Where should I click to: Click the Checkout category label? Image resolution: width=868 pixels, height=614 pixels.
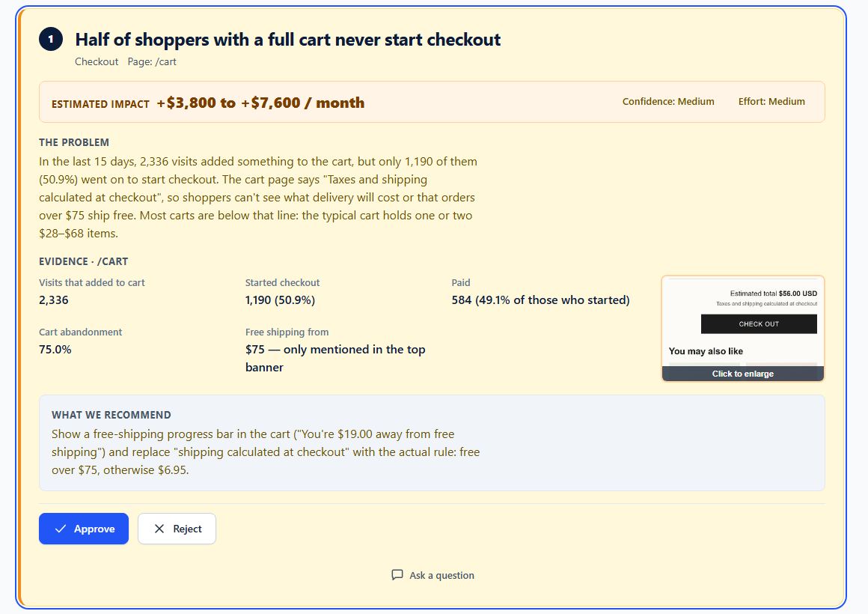[x=97, y=61]
